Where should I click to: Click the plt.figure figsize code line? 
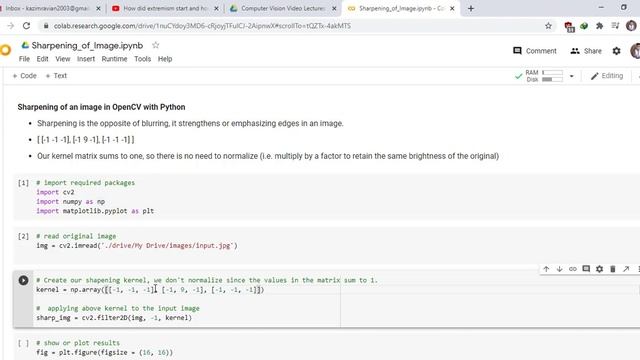(x=104, y=352)
